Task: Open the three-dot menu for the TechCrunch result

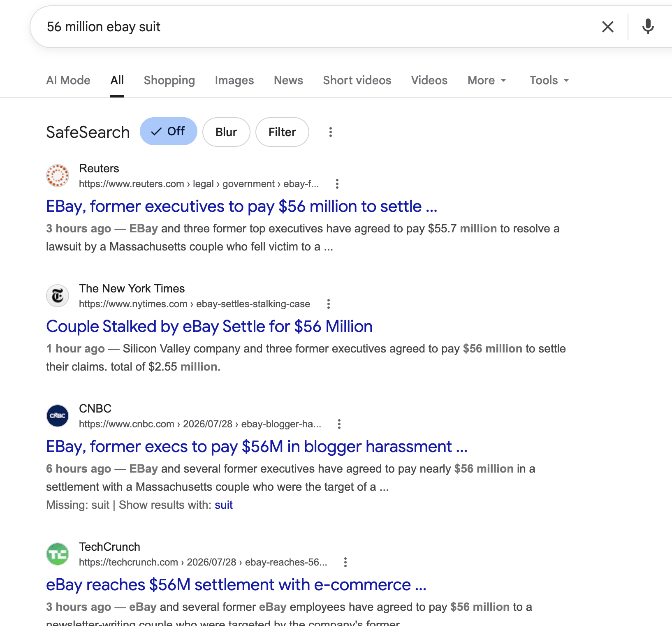Action: [345, 562]
